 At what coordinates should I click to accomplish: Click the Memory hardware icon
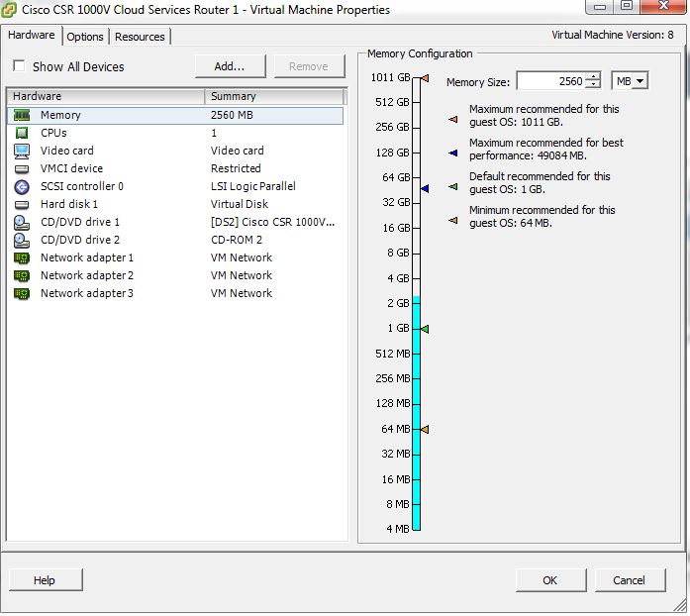tap(22, 115)
